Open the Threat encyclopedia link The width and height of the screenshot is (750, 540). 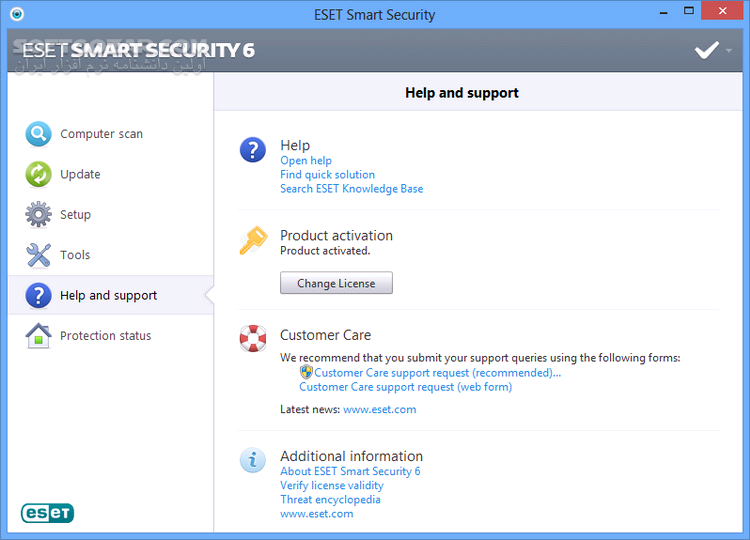pyautogui.click(x=331, y=499)
